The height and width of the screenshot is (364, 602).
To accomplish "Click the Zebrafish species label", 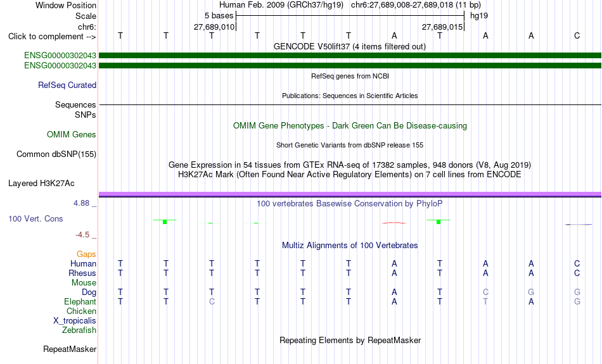I will pos(79,330).
